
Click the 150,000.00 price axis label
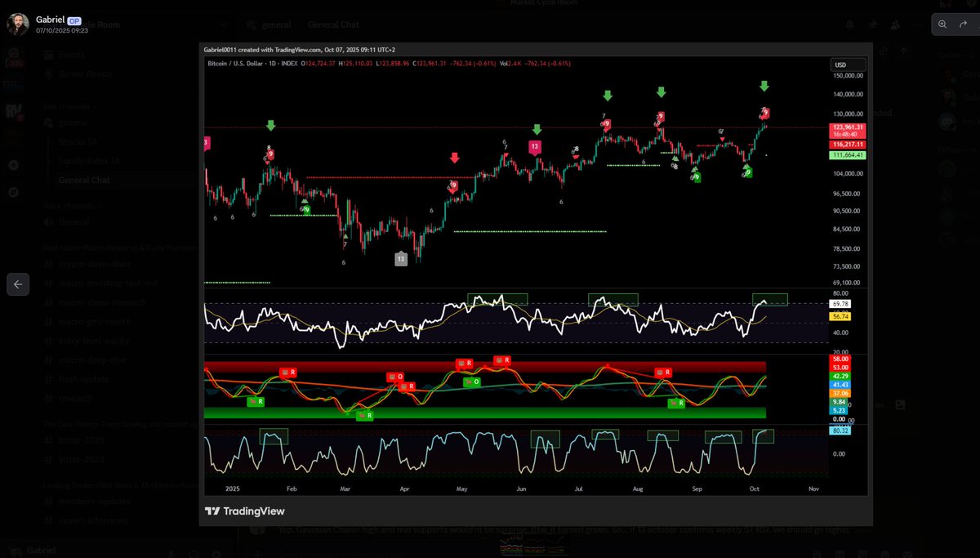coord(849,76)
